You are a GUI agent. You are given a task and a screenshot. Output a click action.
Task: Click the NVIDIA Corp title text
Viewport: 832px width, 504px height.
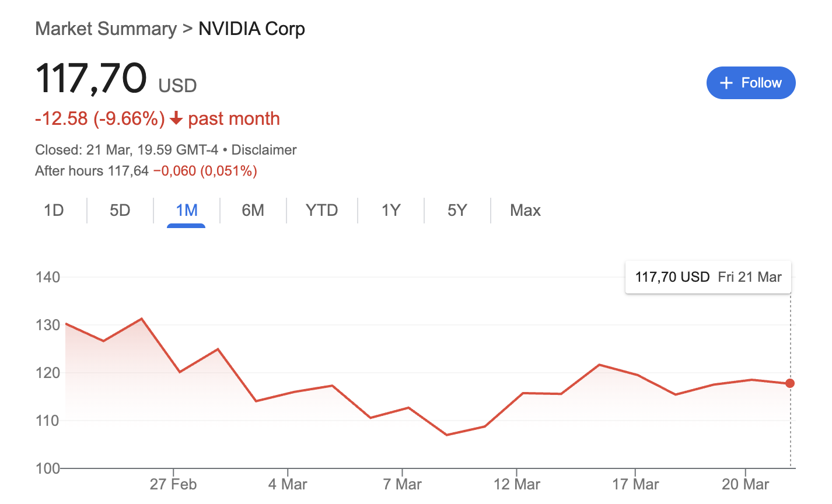[251, 29]
